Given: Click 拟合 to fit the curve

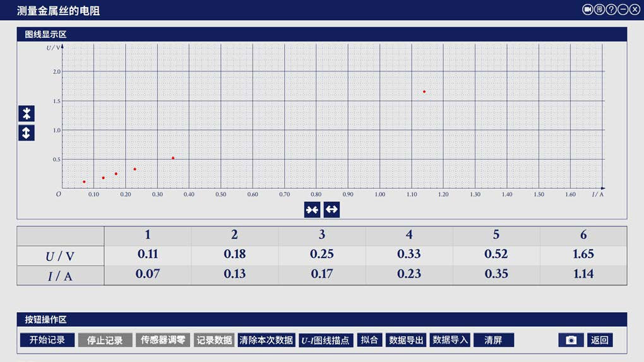Looking at the screenshot, I should (369, 340).
